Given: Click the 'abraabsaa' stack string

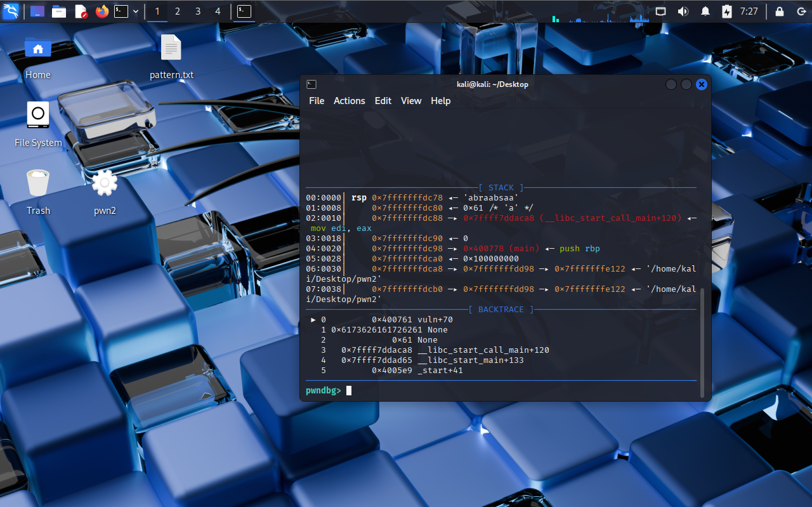Looking at the screenshot, I should click(x=491, y=198).
